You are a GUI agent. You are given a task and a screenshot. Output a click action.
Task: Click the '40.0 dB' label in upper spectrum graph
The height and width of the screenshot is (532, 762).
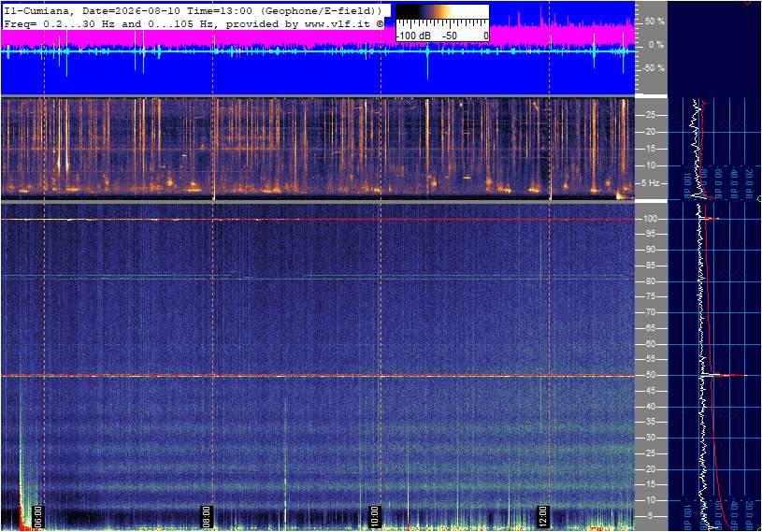(x=734, y=182)
